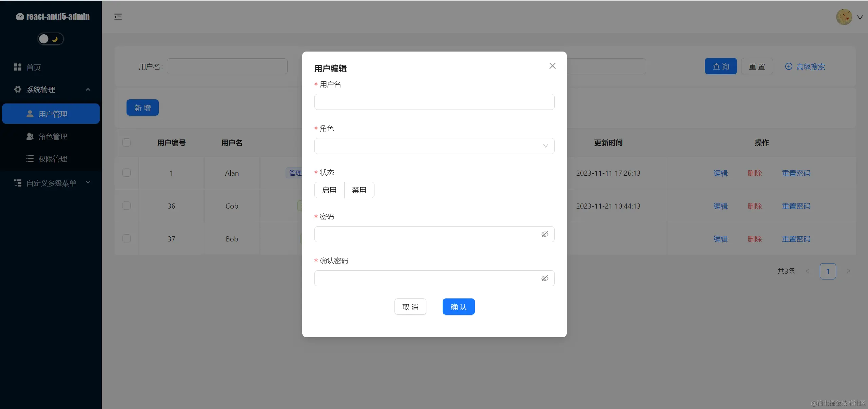Check the row checkbox for Bob
This screenshot has height=409, width=868.
(127, 238)
